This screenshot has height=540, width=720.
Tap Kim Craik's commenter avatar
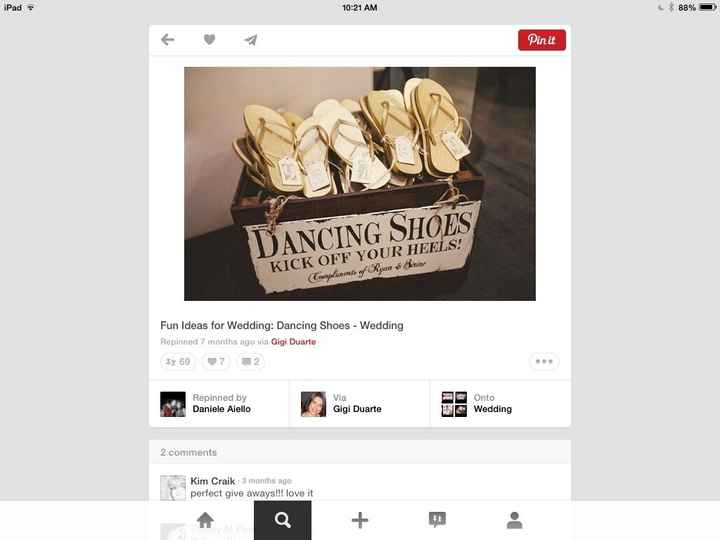coord(173,487)
